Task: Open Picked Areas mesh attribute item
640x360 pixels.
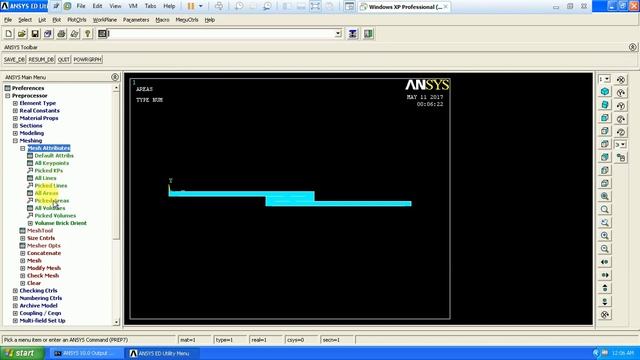Action: 52,201
